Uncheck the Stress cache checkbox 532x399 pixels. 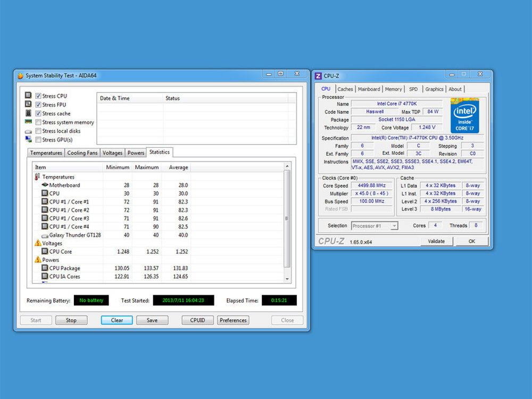(x=38, y=114)
